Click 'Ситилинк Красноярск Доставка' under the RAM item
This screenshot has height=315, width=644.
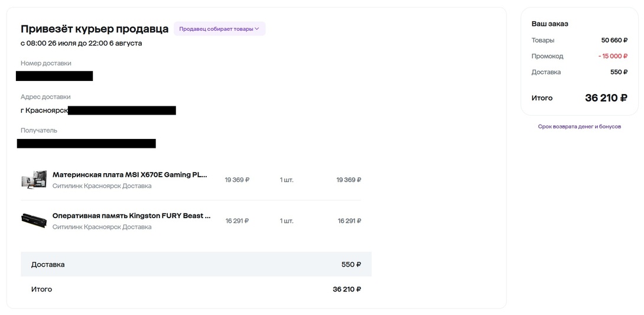102,227
